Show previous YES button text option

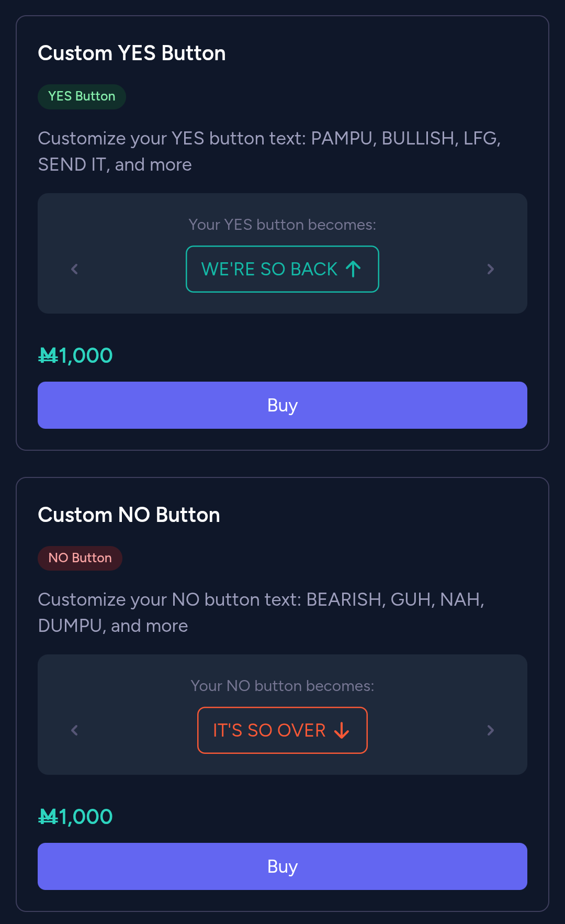pyautogui.click(x=74, y=269)
